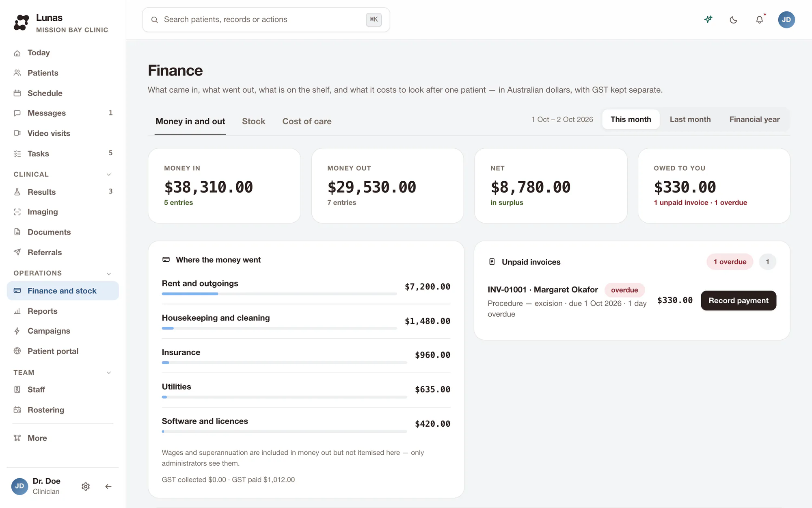Image resolution: width=812 pixels, height=508 pixels.
Task: Click the unpaid invoices count badge
Action: pos(767,262)
